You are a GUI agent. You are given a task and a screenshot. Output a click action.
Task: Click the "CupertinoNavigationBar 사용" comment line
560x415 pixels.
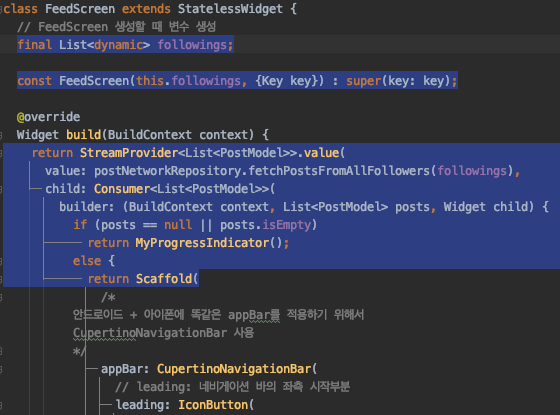click(163, 333)
